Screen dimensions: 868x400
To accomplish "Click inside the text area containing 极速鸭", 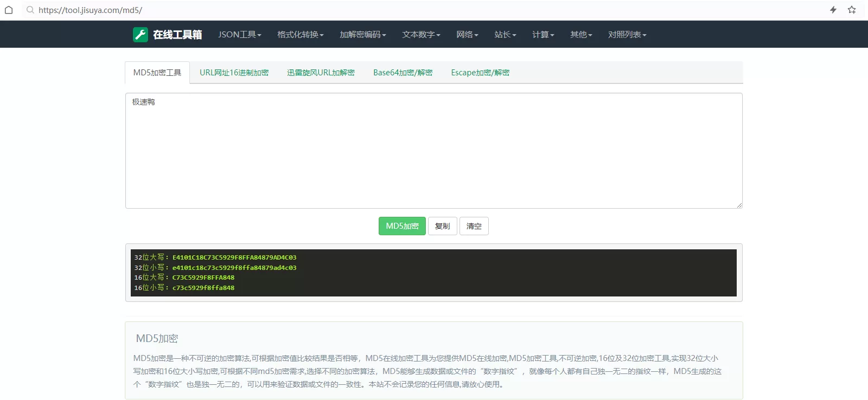I will pyautogui.click(x=434, y=151).
